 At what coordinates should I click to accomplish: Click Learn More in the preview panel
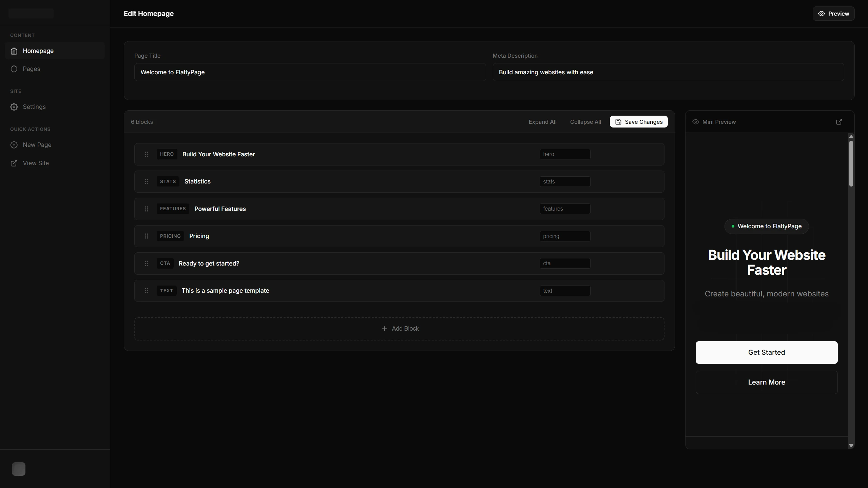click(x=766, y=382)
